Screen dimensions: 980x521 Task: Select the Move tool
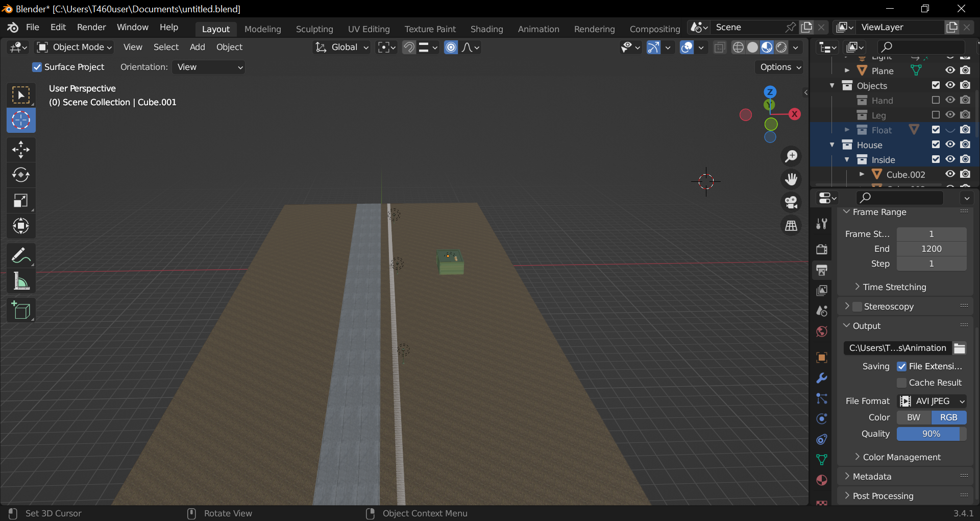[x=21, y=150]
